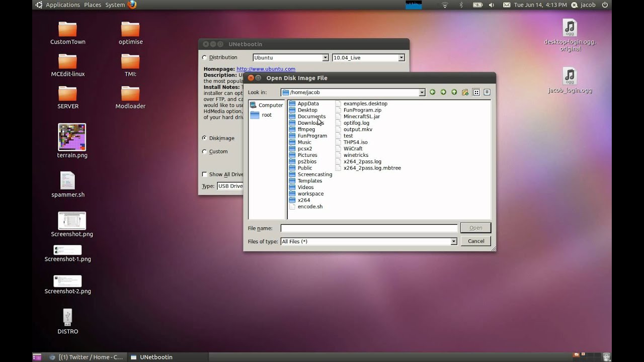The image size is (644, 362).
Task: Select jacob_login.ogg audio file
Action: [x=570, y=80]
